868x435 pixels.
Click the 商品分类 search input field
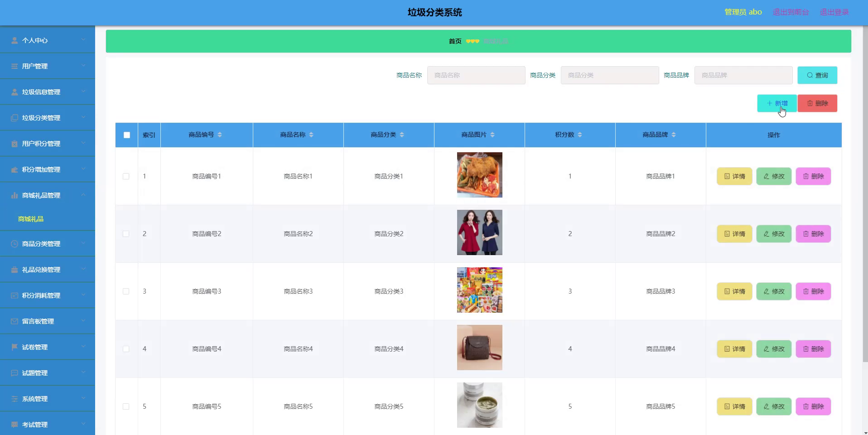click(610, 75)
